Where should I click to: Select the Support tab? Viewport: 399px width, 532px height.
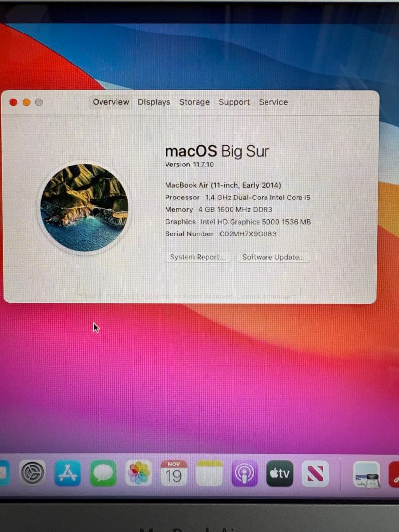(x=234, y=102)
